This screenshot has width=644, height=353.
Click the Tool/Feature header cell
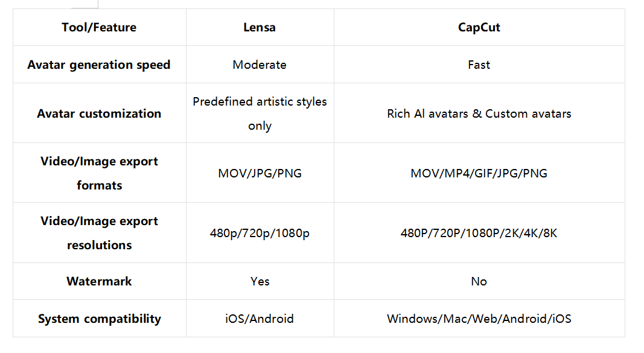(x=99, y=27)
